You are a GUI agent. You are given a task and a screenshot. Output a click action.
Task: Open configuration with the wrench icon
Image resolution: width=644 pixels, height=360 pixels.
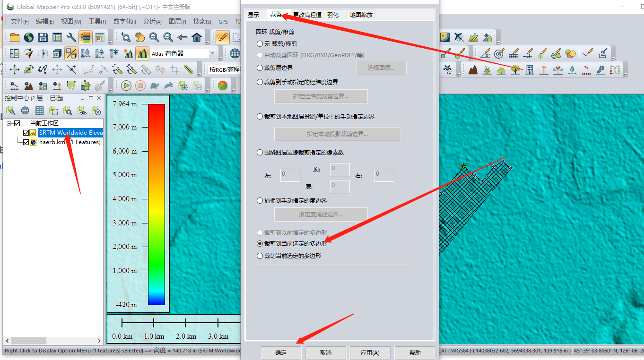pos(71,37)
